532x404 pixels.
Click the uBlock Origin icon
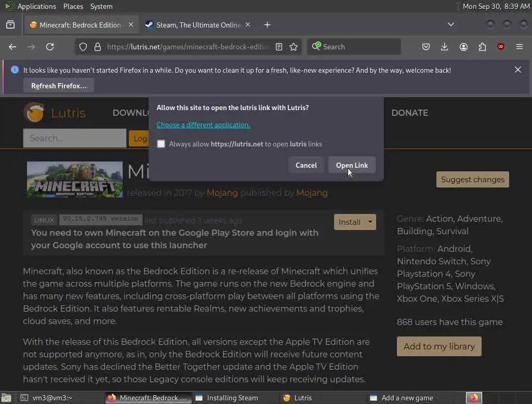501,47
